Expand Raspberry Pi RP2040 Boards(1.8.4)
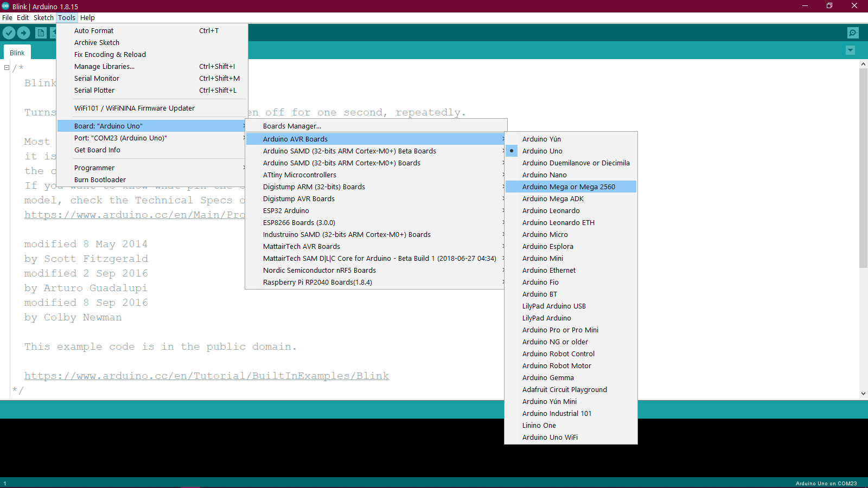The image size is (868, 488). pyautogui.click(x=376, y=282)
